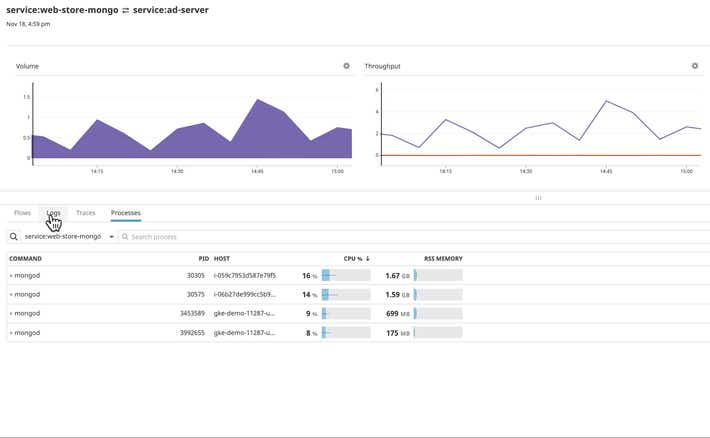Sort by the RSS MEMORY column header
The height and width of the screenshot is (438, 710).
click(443, 259)
